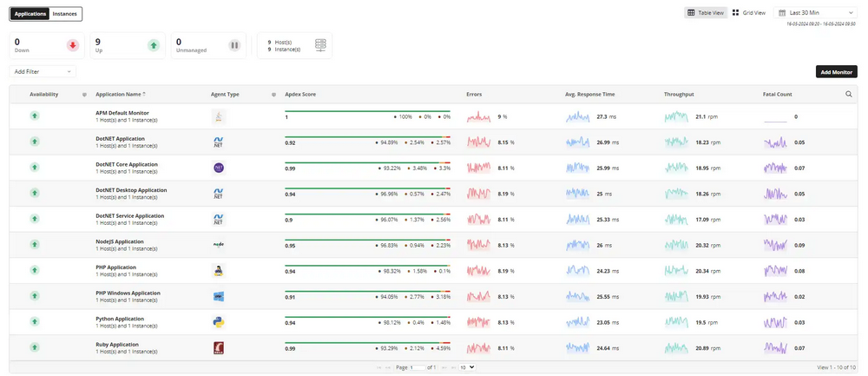Select the Table View toggle
Screen dimensions: 868x376
(x=705, y=13)
